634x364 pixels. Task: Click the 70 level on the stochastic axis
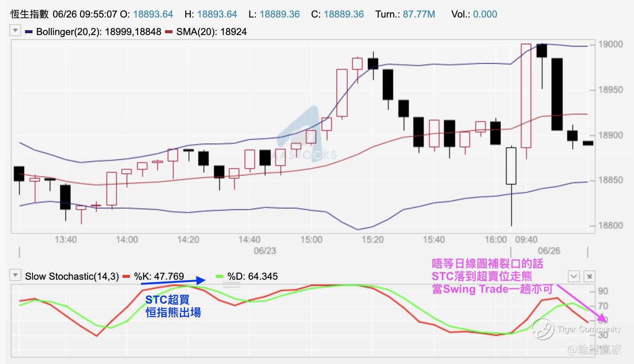point(603,306)
